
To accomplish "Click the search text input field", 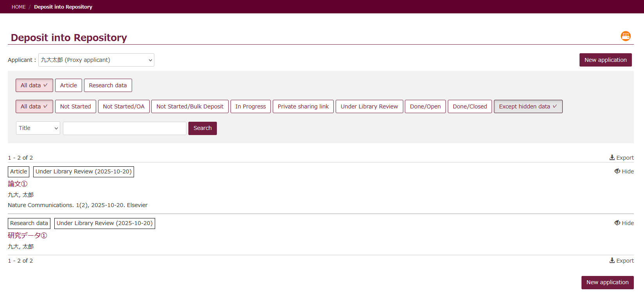I will point(125,128).
